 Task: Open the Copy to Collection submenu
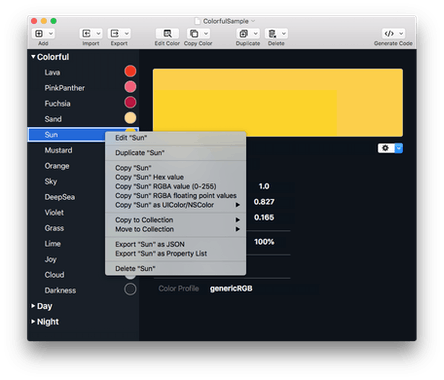(176, 220)
